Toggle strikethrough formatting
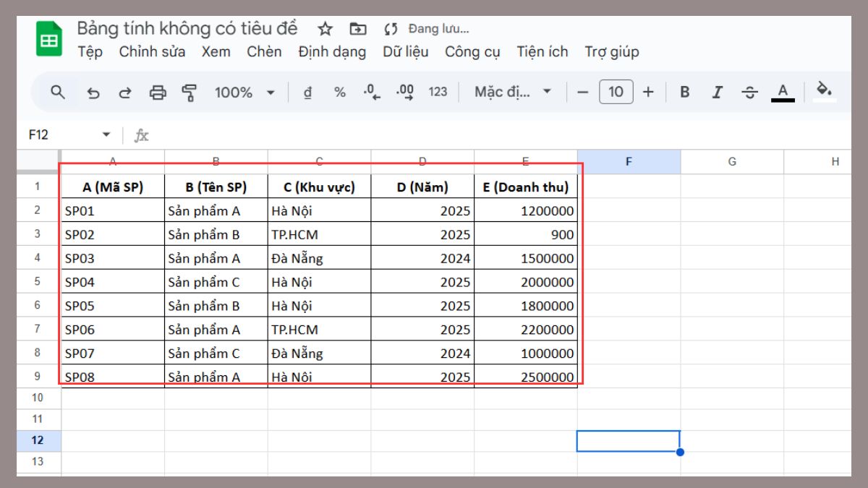This screenshot has height=488, width=868. point(750,92)
